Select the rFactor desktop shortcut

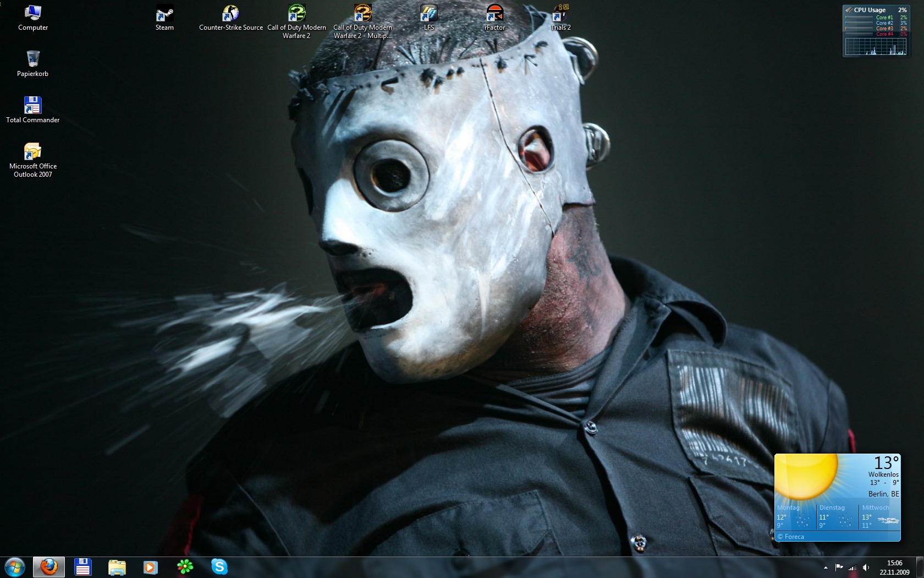tap(494, 18)
